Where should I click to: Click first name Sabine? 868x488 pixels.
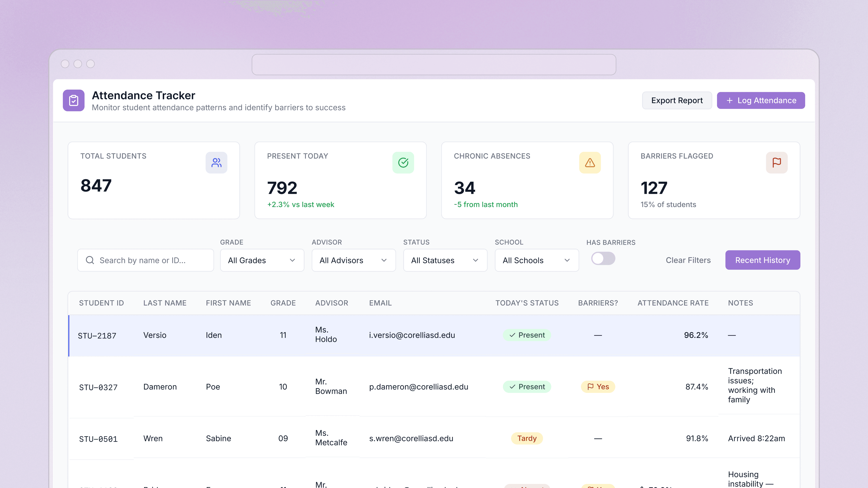click(x=218, y=439)
